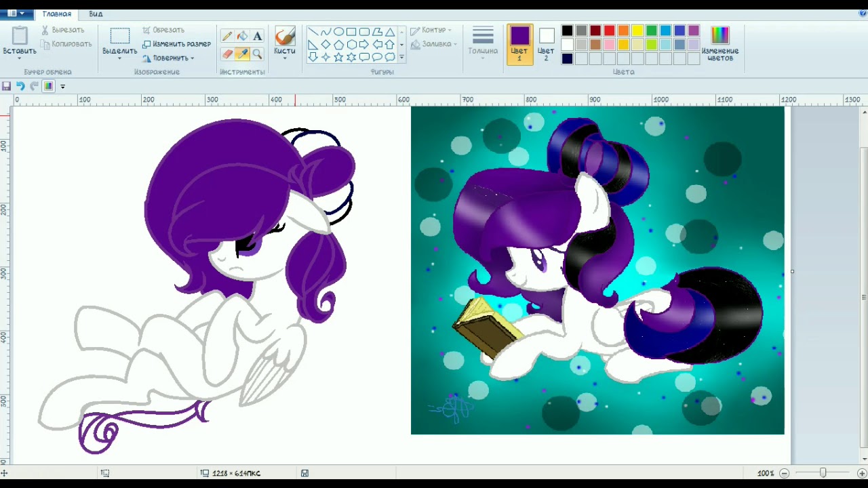
Task: Choose the diamond shape
Action: (325, 45)
